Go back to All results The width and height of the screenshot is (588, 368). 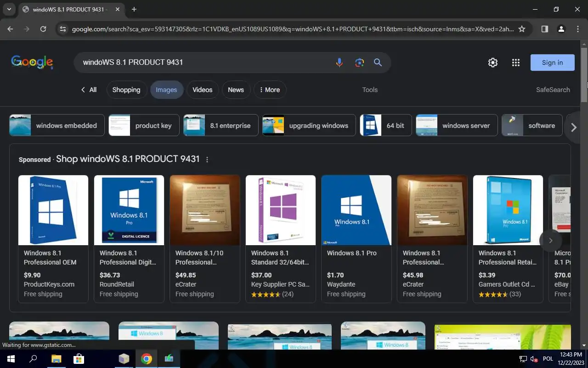89,90
